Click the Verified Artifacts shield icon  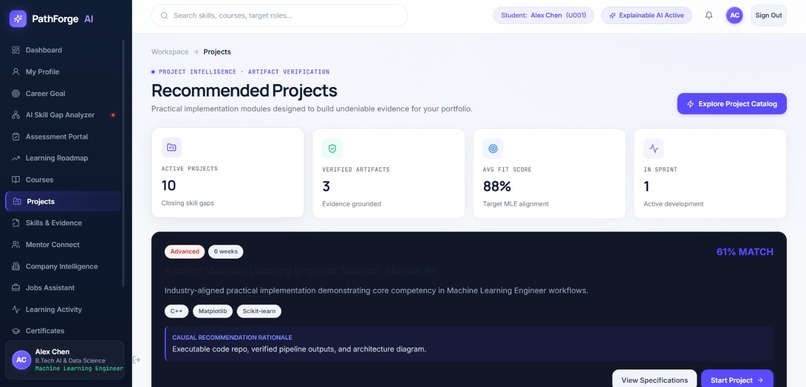pos(332,149)
